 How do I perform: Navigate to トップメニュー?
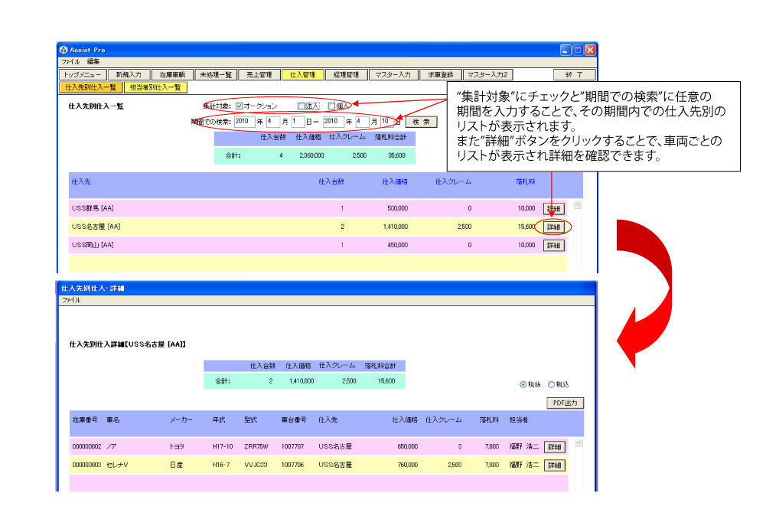tap(82, 75)
